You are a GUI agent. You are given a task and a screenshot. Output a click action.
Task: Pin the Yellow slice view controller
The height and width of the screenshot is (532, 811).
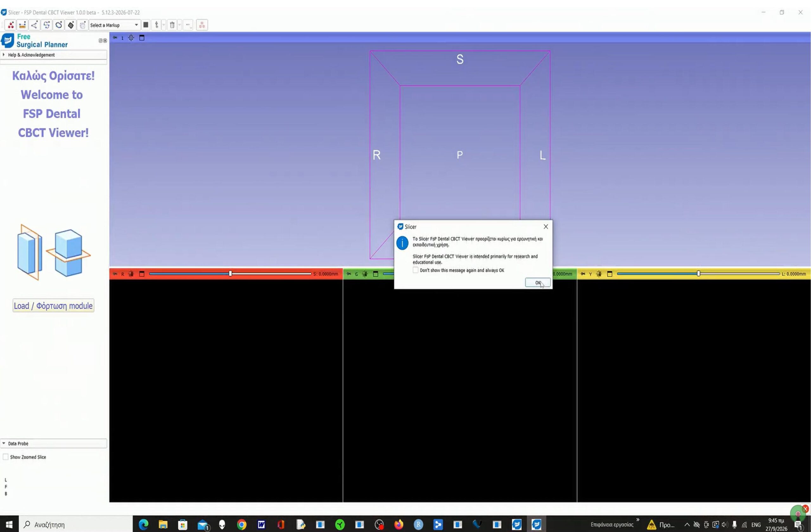pos(583,274)
